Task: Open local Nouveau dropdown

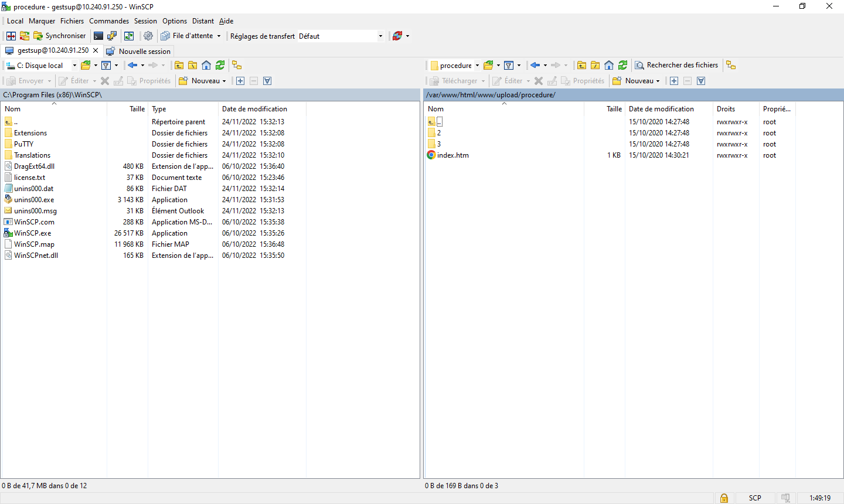Action: [x=202, y=81]
